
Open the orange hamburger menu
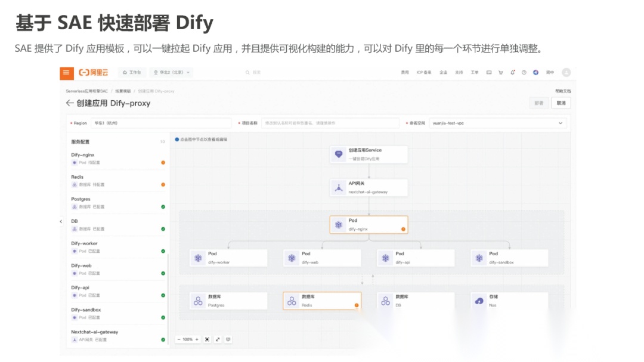click(x=67, y=73)
